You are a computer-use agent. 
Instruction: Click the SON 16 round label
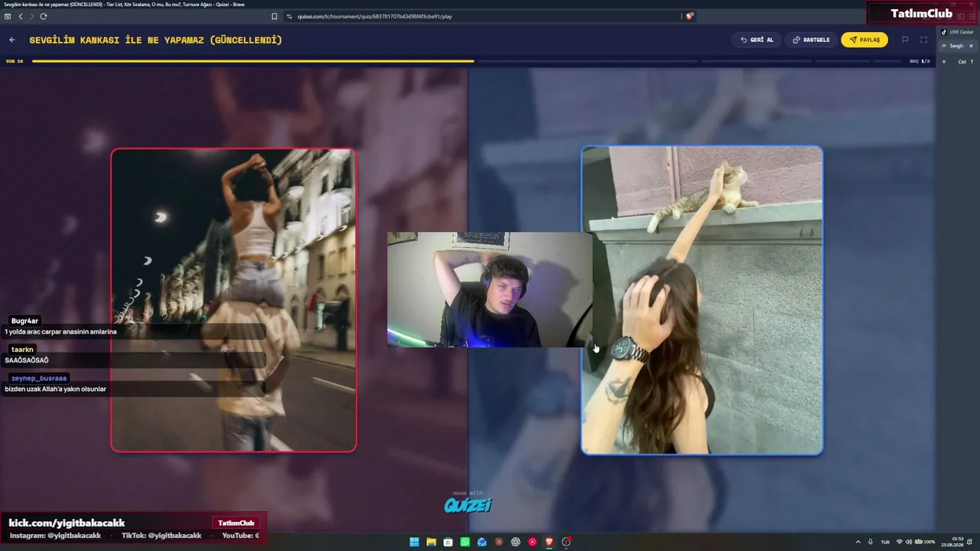(15, 61)
